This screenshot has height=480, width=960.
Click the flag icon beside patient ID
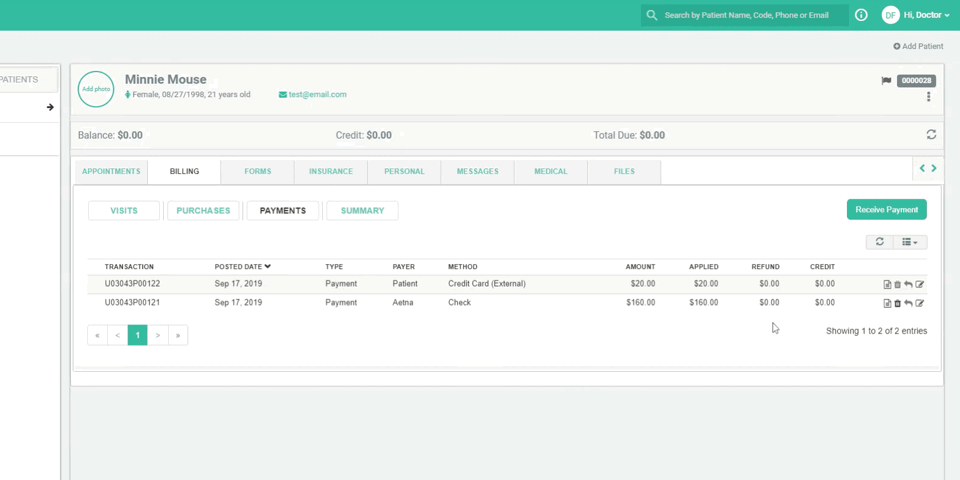click(x=886, y=81)
